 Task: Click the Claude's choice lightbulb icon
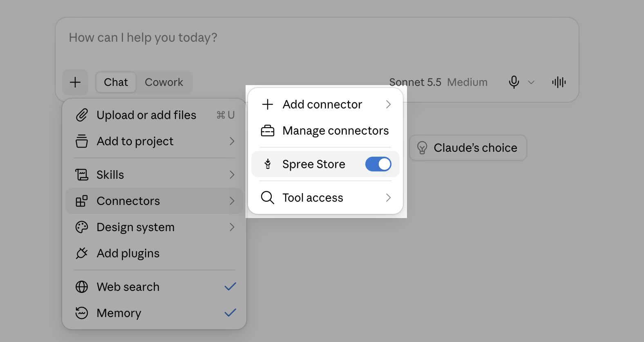click(422, 148)
